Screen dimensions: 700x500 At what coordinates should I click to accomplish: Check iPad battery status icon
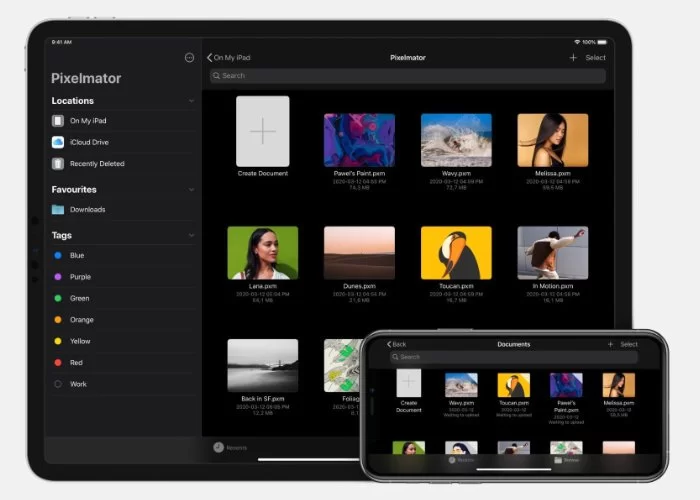click(602, 42)
